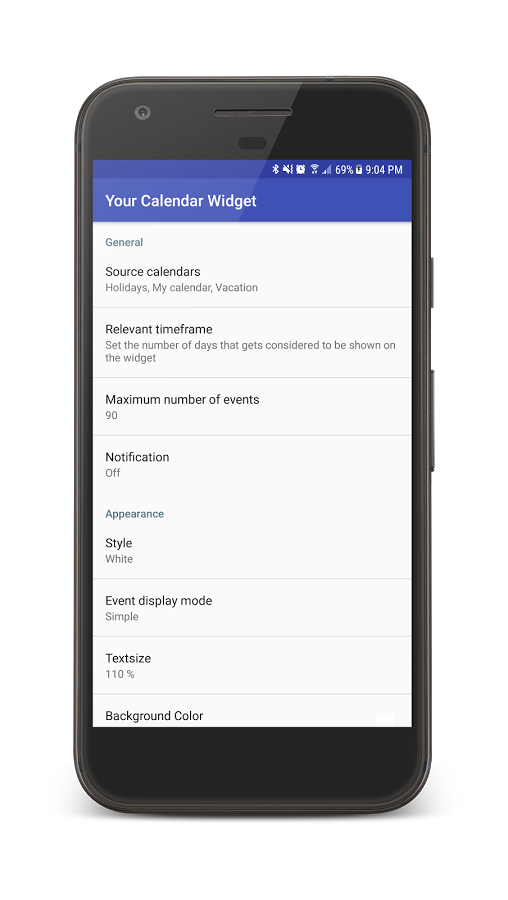This screenshot has height=900, width=508.
Task: Tap the Appearance section header
Action: tap(134, 514)
